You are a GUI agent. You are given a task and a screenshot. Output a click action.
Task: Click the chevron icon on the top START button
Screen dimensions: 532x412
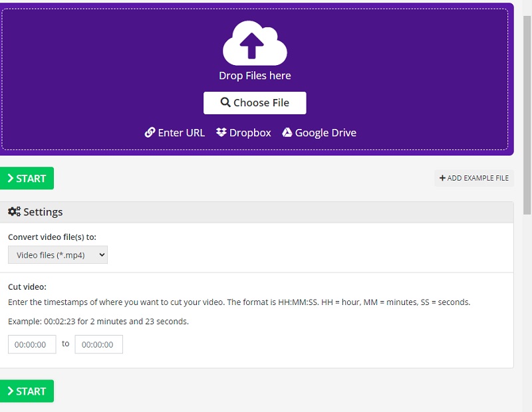click(x=11, y=178)
